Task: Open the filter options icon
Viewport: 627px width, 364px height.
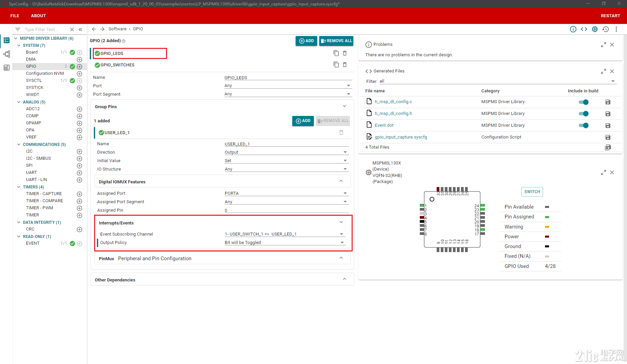Action: [x=18, y=29]
